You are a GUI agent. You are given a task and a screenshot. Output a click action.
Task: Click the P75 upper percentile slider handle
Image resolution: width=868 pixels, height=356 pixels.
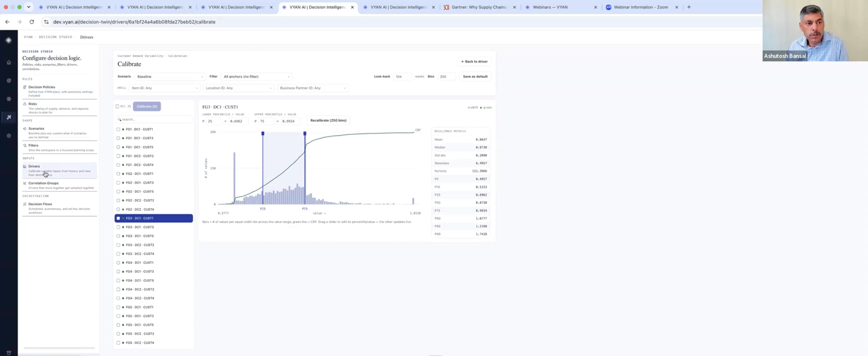(305, 134)
